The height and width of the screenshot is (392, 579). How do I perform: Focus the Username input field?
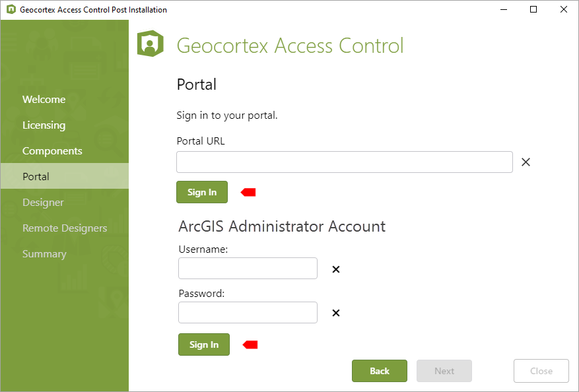(x=248, y=269)
